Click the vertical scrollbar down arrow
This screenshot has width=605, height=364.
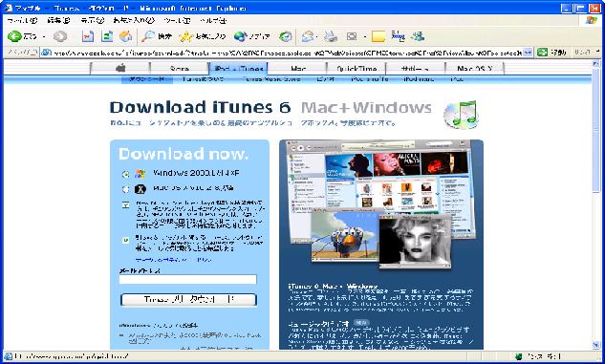pyautogui.click(x=596, y=344)
